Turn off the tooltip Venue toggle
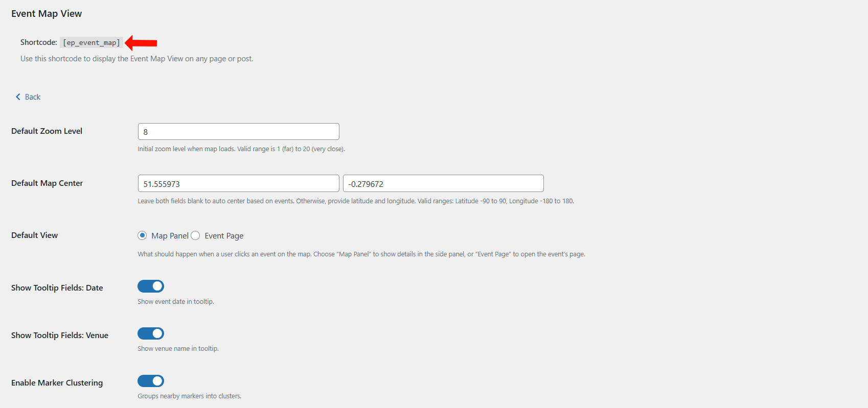Viewport: 868px width, 408px height. pyautogui.click(x=151, y=334)
